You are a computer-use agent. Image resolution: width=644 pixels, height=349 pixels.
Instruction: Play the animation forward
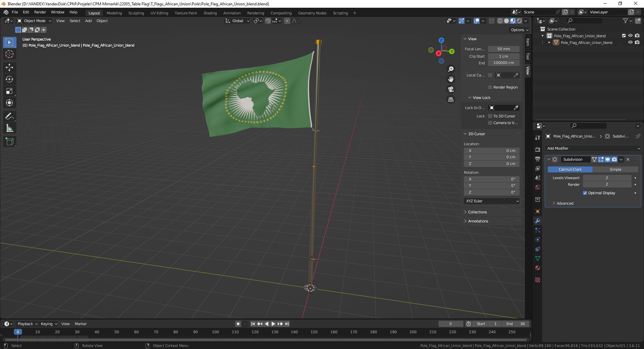pos(273,324)
